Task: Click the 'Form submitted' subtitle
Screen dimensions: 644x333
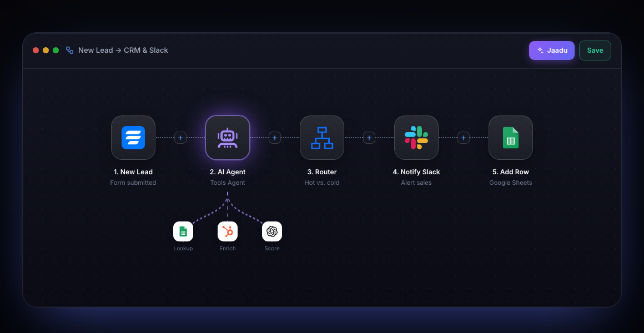Action: pyautogui.click(x=133, y=183)
